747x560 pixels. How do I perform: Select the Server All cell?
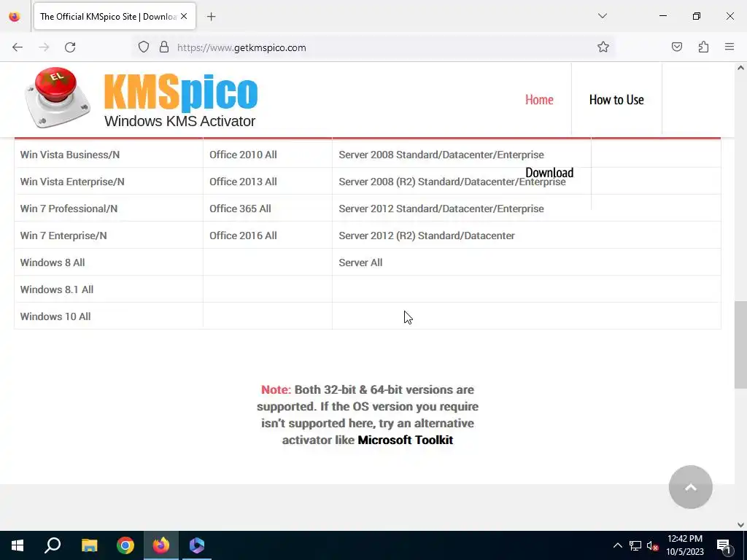click(x=527, y=262)
